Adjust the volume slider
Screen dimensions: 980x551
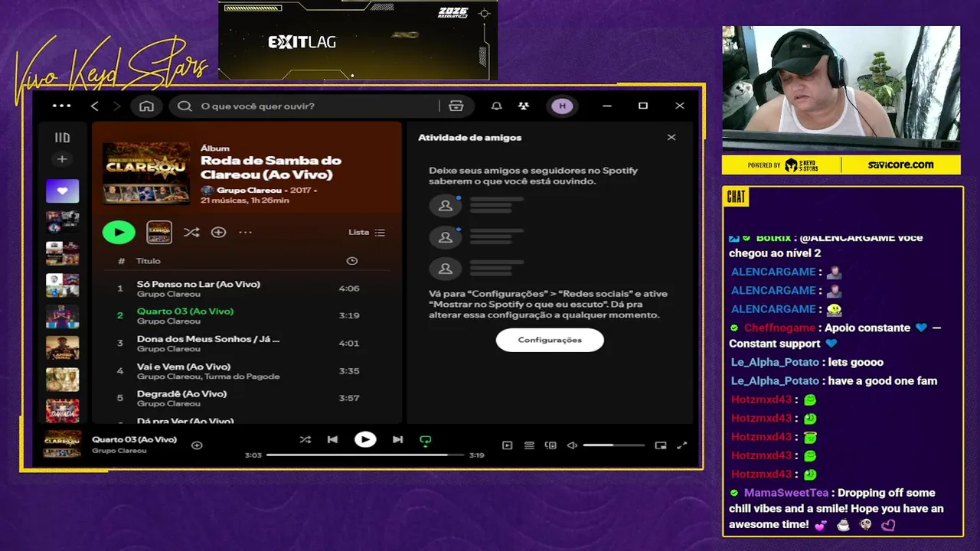click(x=613, y=445)
